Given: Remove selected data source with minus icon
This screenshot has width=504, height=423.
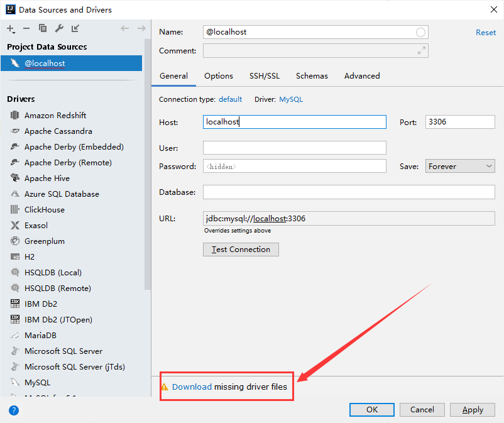Looking at the screenshot, I should 26,29.
